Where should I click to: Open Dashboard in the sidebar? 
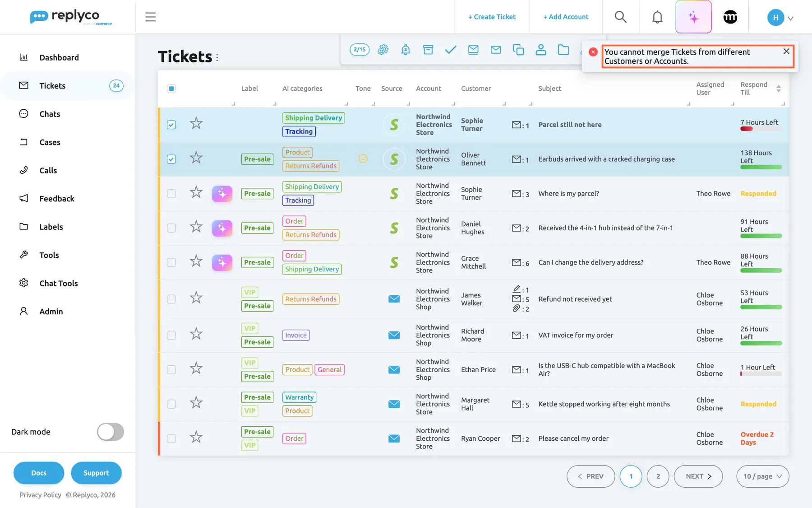click(59, 57)
